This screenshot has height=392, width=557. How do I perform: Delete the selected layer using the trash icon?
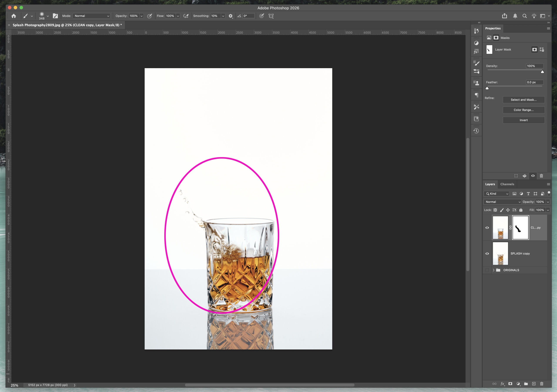(542, 384)
